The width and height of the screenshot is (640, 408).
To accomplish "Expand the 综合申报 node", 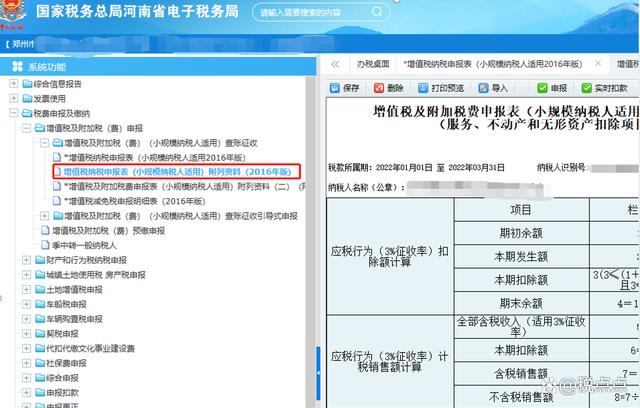I will [26, 377].
